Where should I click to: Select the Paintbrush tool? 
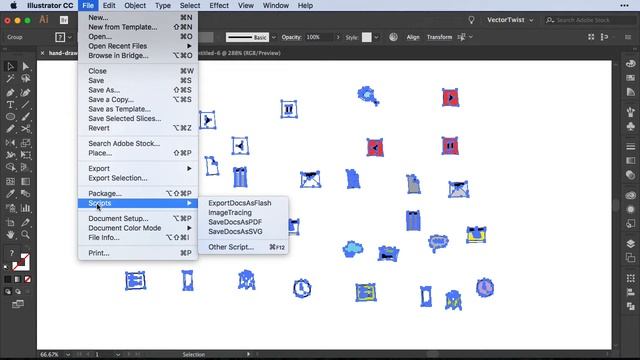pos(25,117)
